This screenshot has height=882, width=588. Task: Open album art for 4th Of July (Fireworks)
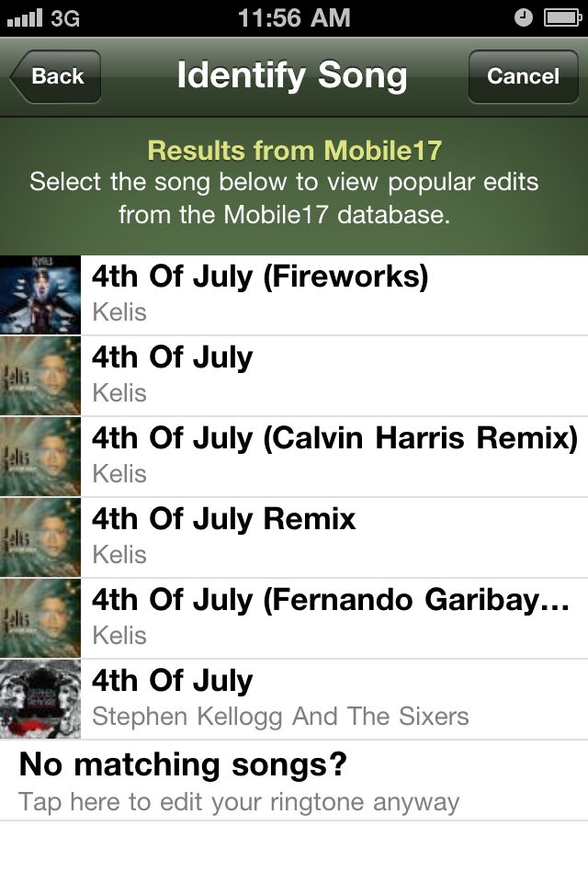[x=40, y=295]
